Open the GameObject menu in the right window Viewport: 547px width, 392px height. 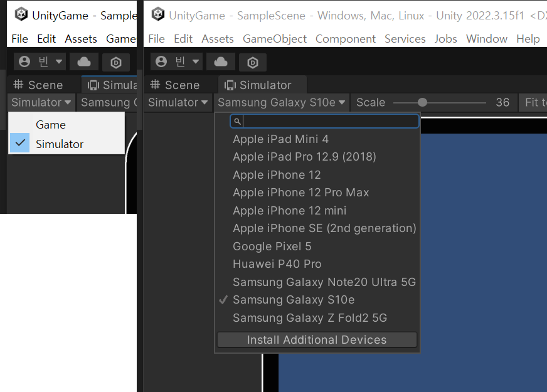pos(275,39)
